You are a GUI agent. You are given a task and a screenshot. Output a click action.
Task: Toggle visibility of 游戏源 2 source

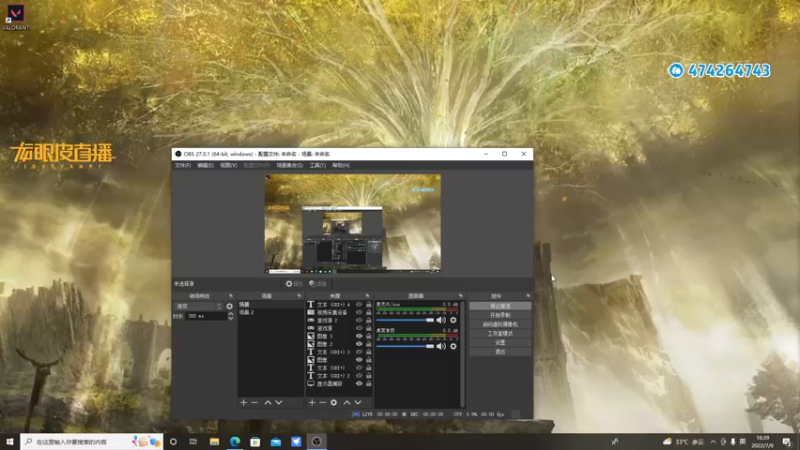click(359, 320)
